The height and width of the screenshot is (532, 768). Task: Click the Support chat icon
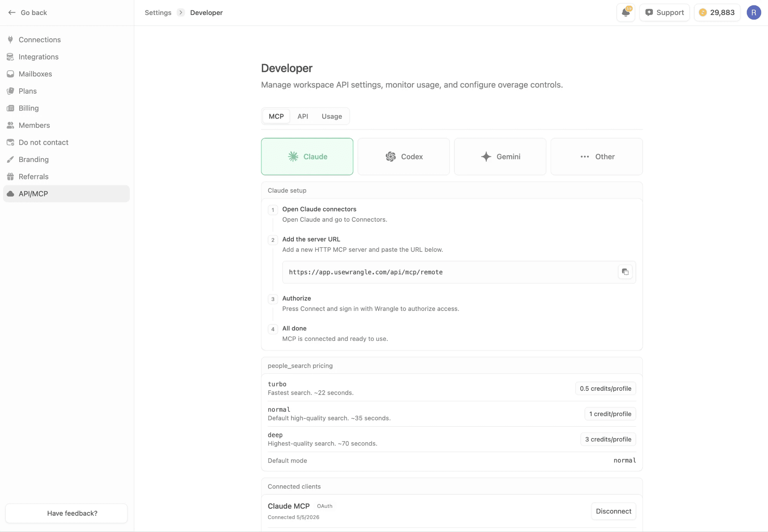pos(649,13)
